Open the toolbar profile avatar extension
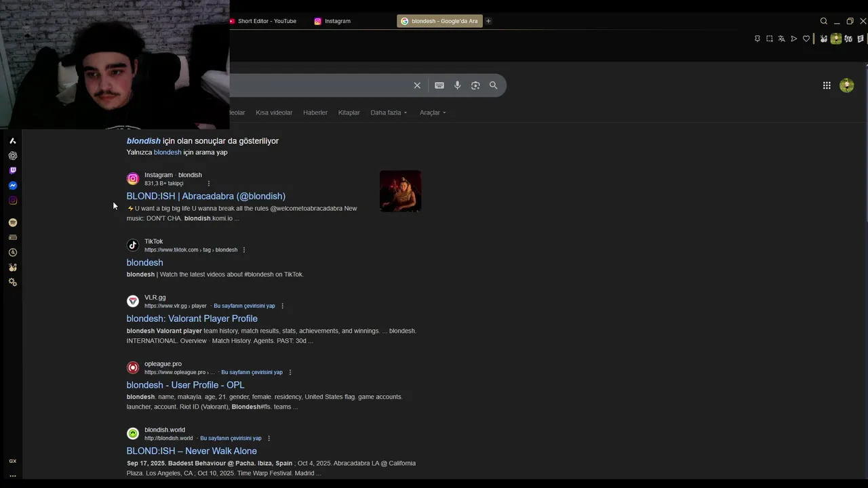 coord(836,39)
